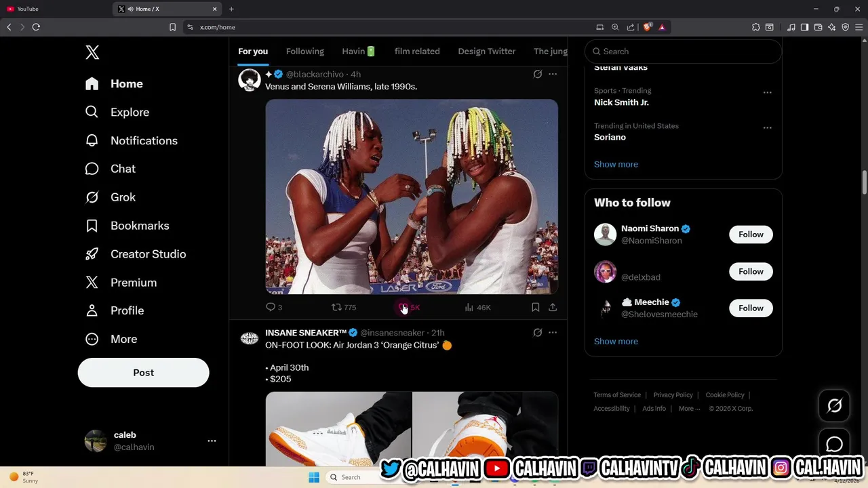Toggle the browser sidebar panel

(x=804, y=27)
